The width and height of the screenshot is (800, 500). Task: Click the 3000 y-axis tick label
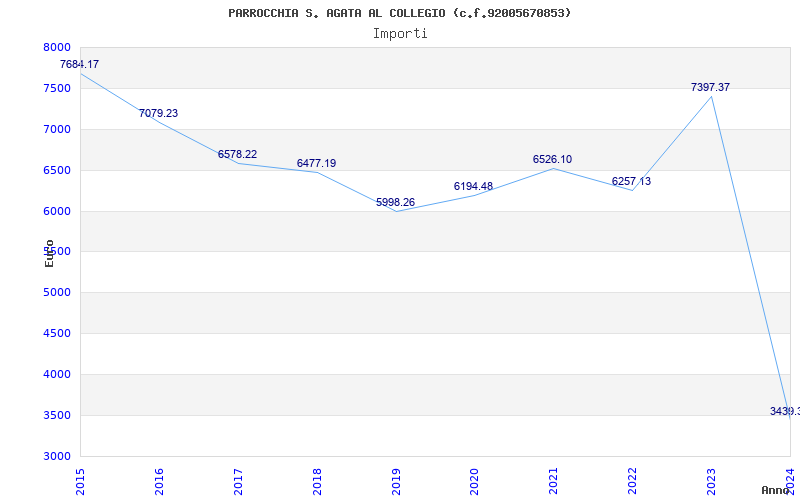point(57,457)
